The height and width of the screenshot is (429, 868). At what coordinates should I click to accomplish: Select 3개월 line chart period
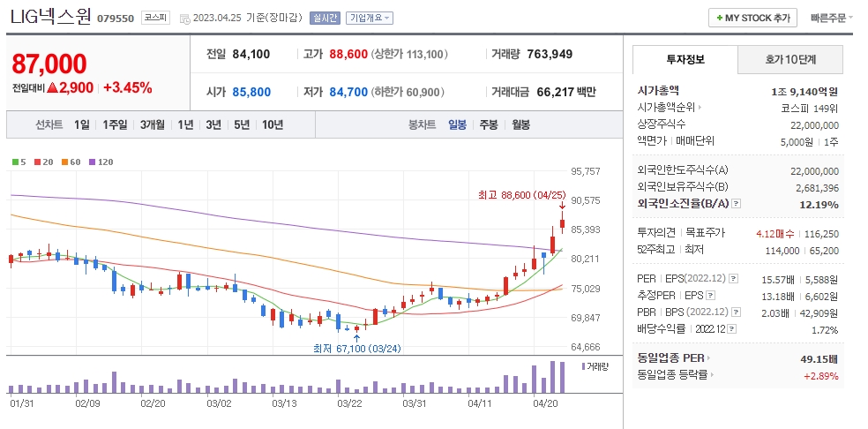tap(153, 124)
